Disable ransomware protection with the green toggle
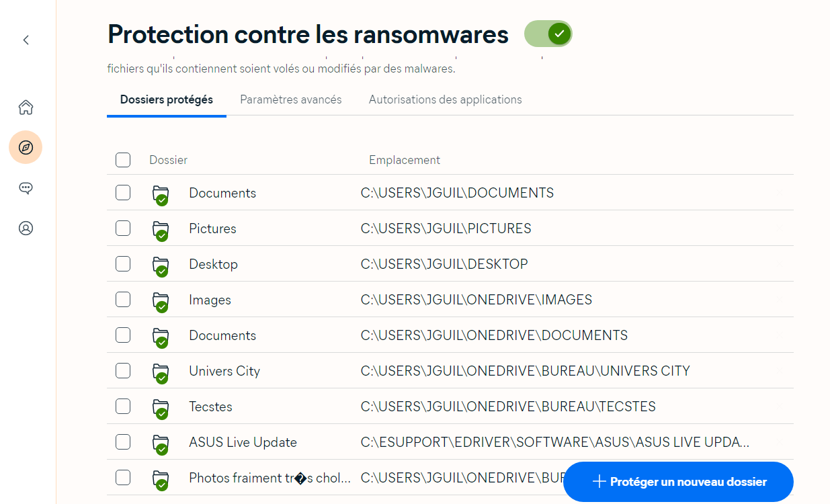This screenshot has width=830, height=504. [548, 34]
